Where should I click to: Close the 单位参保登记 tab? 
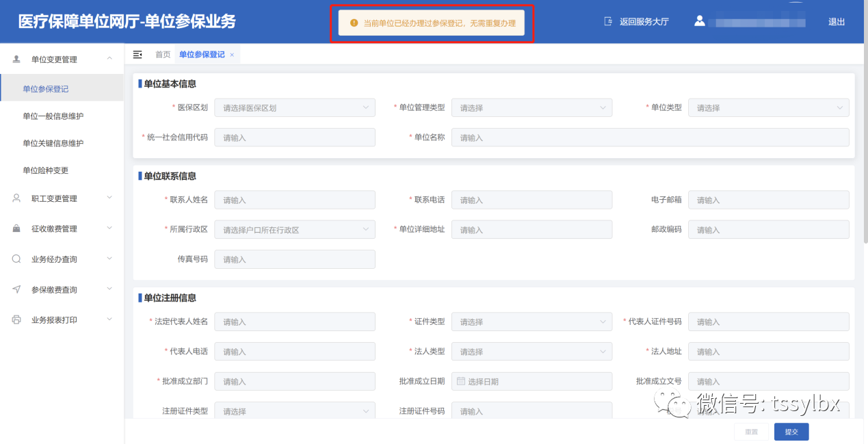click(x=232, y=55)
